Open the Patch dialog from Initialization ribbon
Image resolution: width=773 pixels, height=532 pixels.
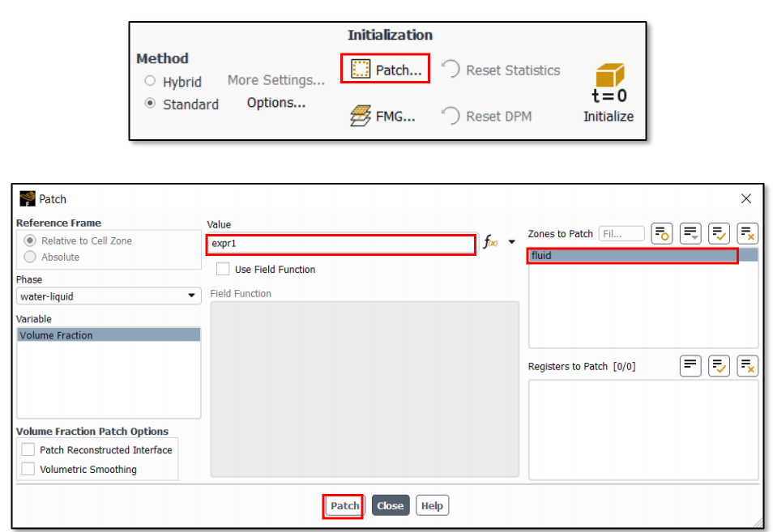click(386, 69)
